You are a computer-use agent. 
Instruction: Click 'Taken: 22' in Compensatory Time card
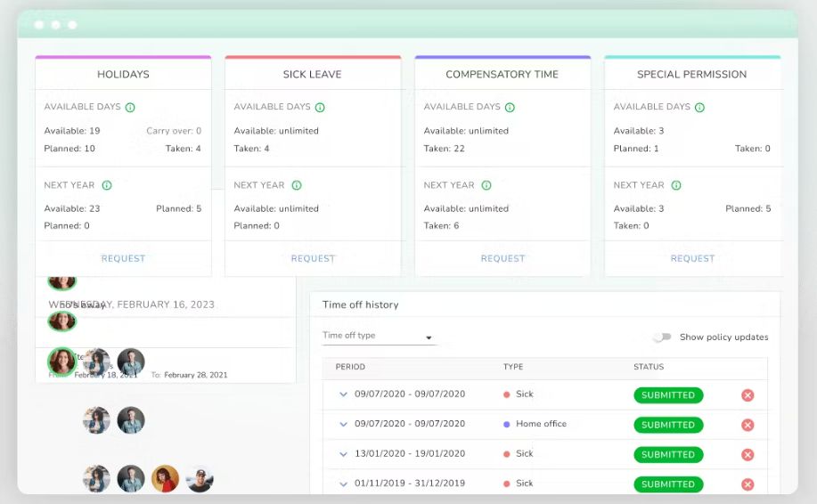tap(444, 149)
